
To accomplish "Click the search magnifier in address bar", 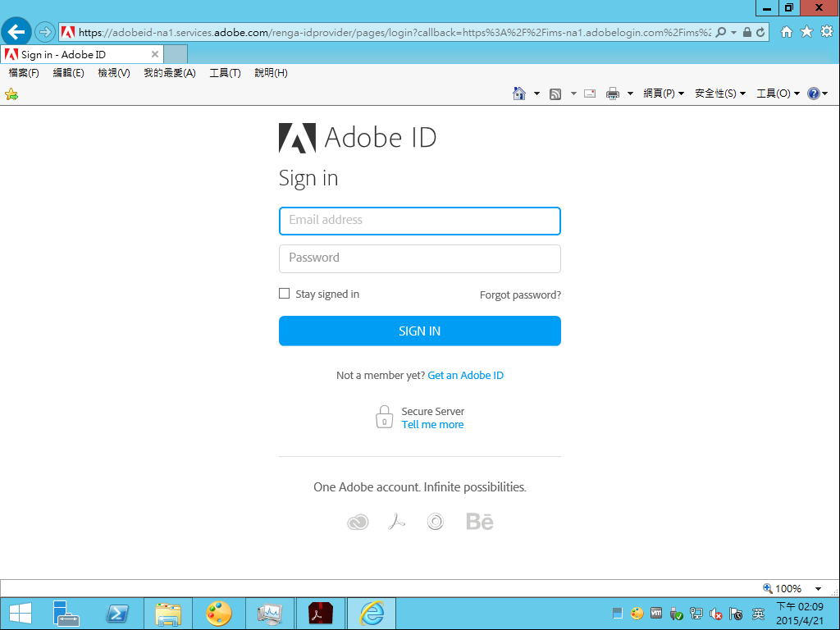I will tap(721, 32).
